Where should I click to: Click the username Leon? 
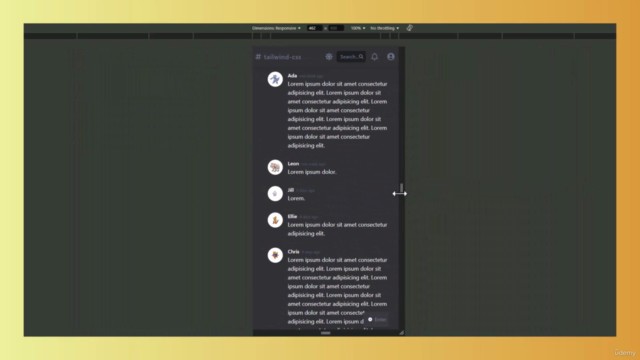click(x=293, y=164)
